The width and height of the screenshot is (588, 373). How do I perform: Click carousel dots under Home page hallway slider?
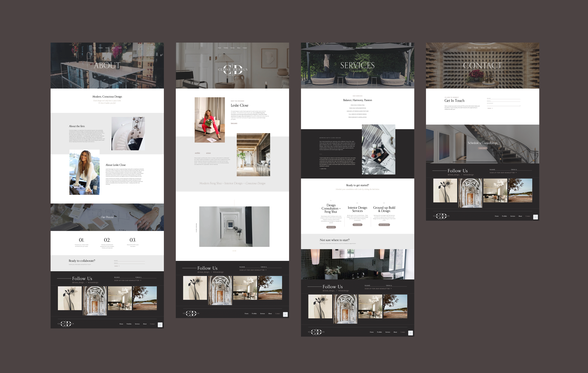234,251
